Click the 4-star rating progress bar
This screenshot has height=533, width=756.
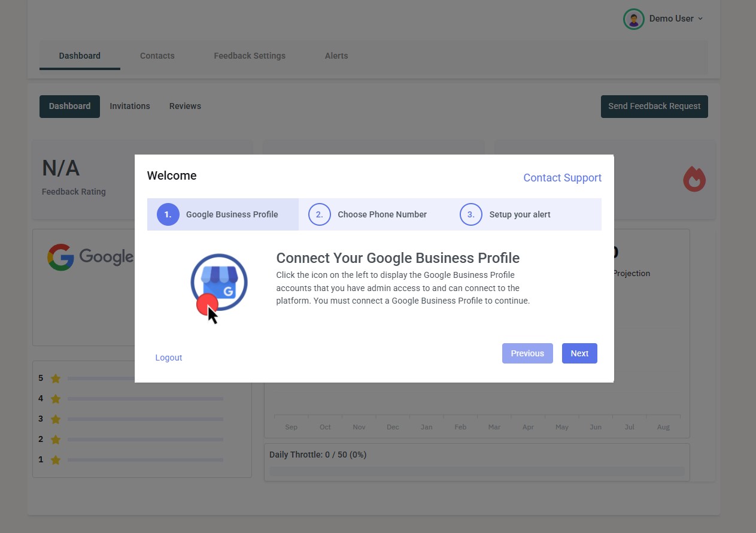145,399
